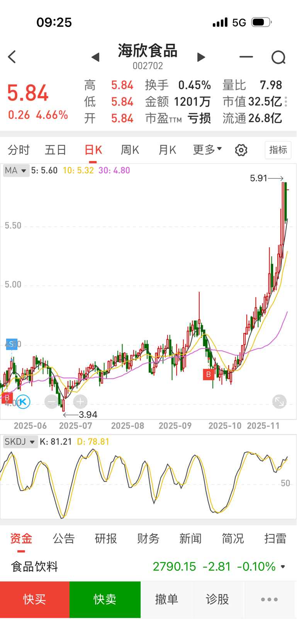The width and height of the screenshot is (297, 644).
Task: Open the 研报 tab
Action: click(106, 538)
